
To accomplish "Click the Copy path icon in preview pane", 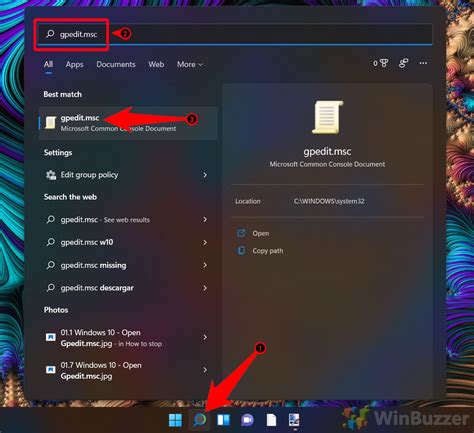I will 241,250.
